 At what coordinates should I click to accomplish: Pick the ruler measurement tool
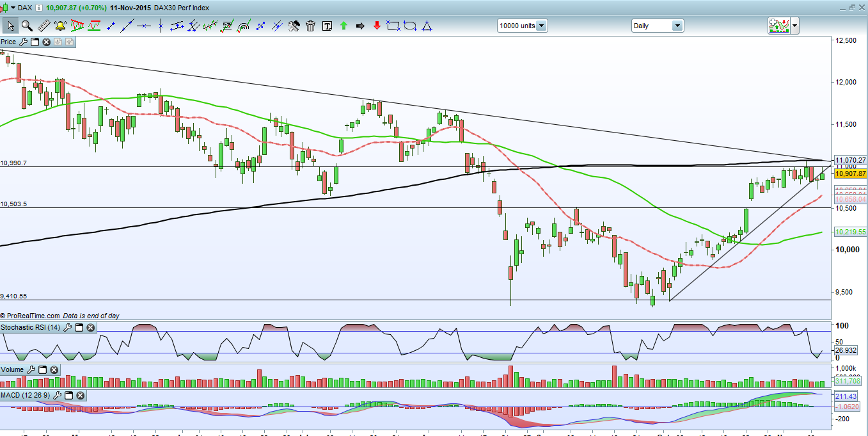[x=44, y=26]
